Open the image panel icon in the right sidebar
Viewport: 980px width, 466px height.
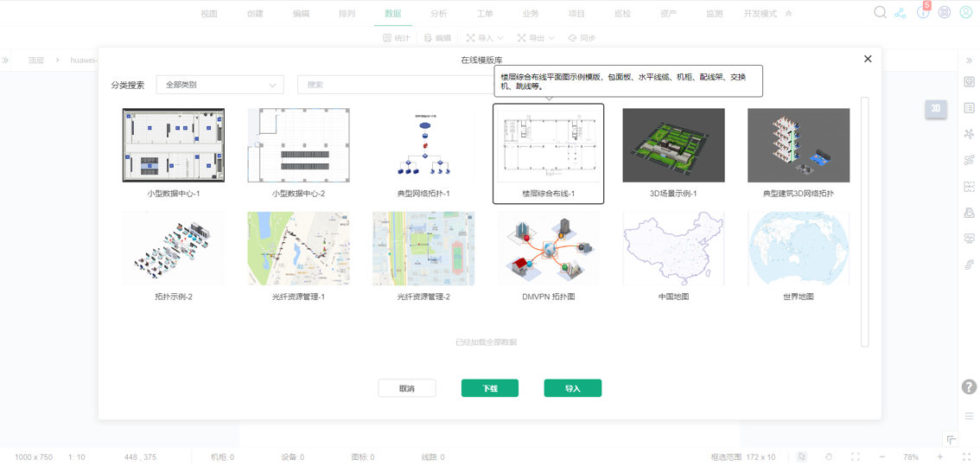[x=970, y=81]
